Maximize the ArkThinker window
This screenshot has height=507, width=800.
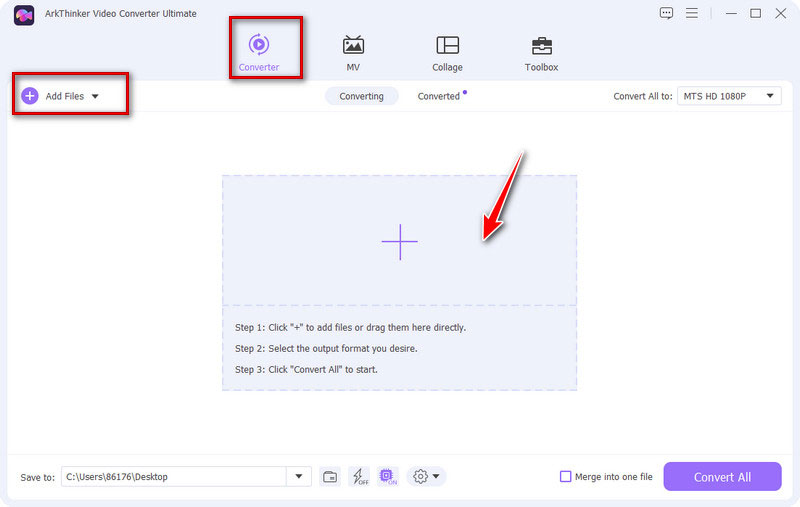click(x=756, y=14)
